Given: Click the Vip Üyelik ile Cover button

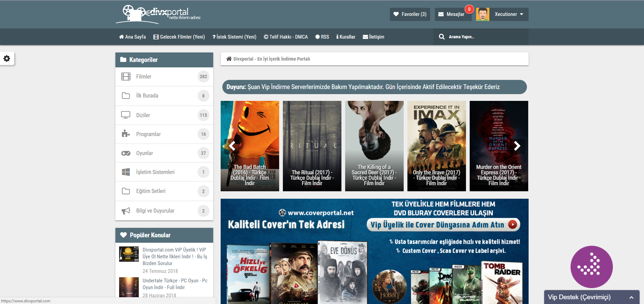Looking at the screenshot, I should (443, 225).
